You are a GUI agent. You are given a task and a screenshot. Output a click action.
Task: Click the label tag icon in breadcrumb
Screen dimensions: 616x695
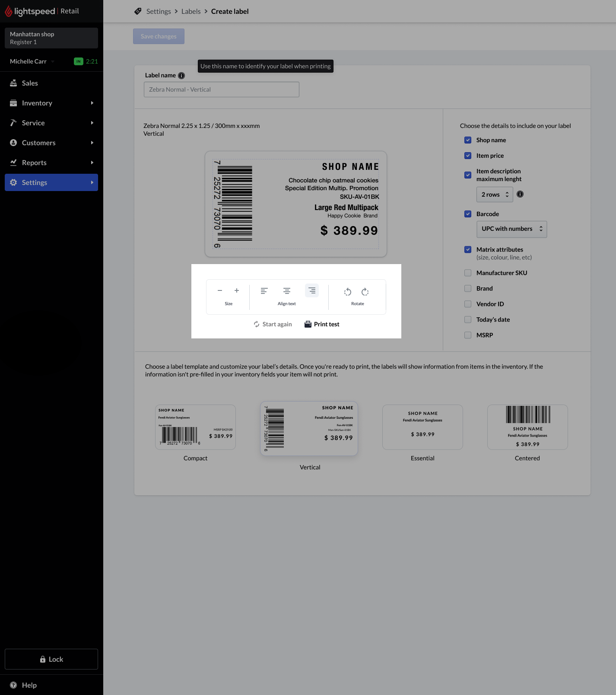138,11
